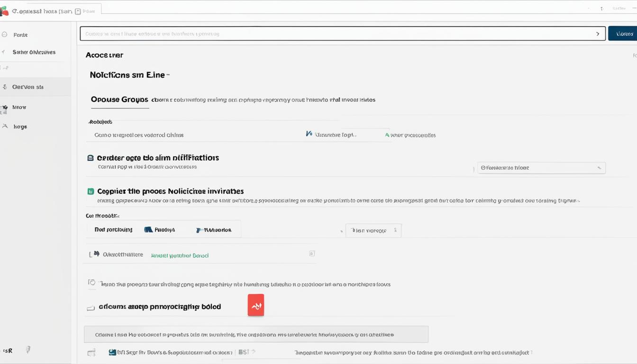The image size is (637, 364).
Task: Open the "Saher Olvicraives" sidebar item
Action: pos(34,52)
